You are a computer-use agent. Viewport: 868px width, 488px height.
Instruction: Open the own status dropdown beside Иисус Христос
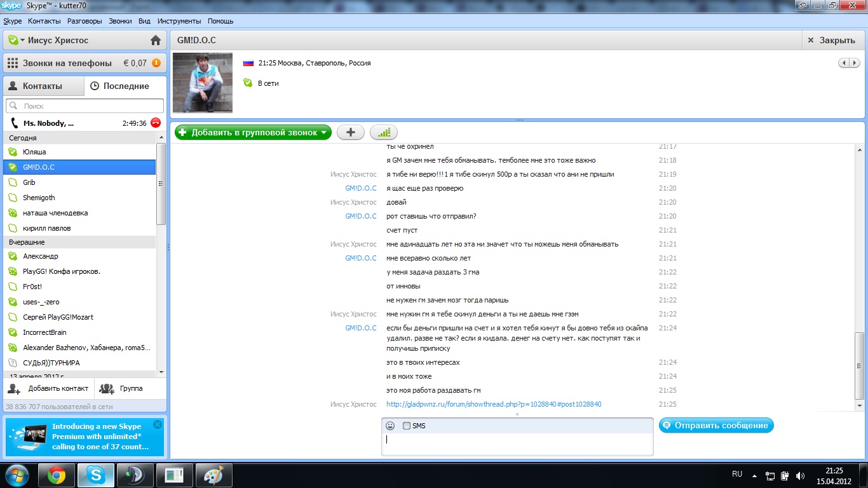click(16, 40)
